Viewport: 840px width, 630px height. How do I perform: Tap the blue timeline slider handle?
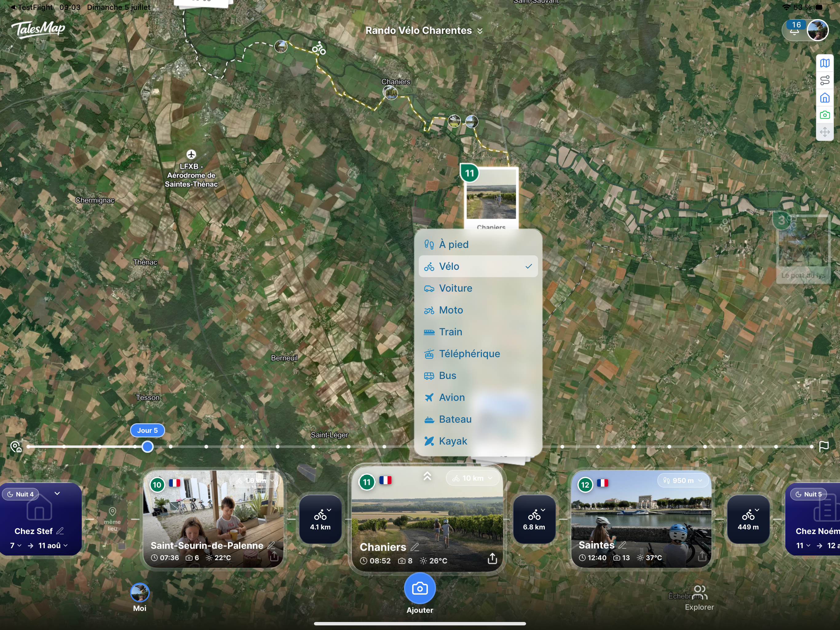point(147,447)
